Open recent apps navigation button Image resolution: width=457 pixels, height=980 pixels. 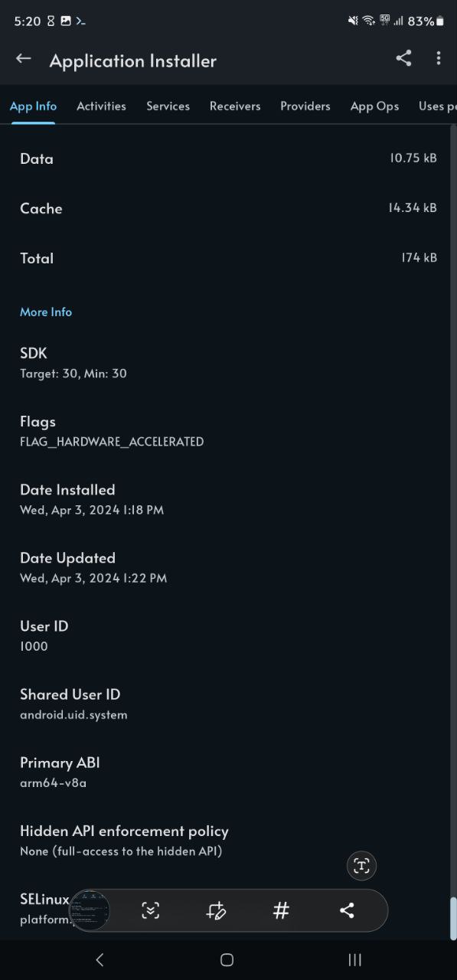[354, 959]
